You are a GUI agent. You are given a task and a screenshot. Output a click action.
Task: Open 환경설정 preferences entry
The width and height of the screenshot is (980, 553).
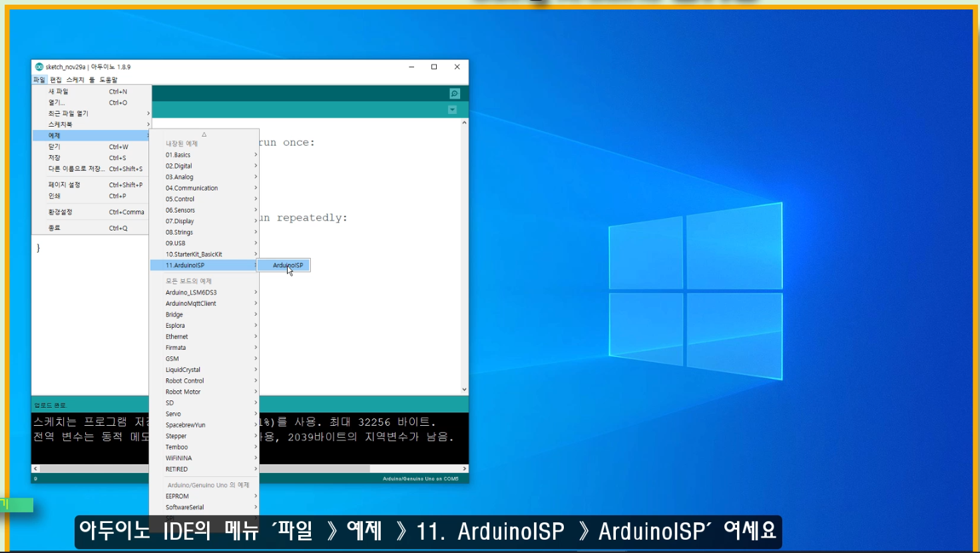pyautogui.click(x=92, y=212)
